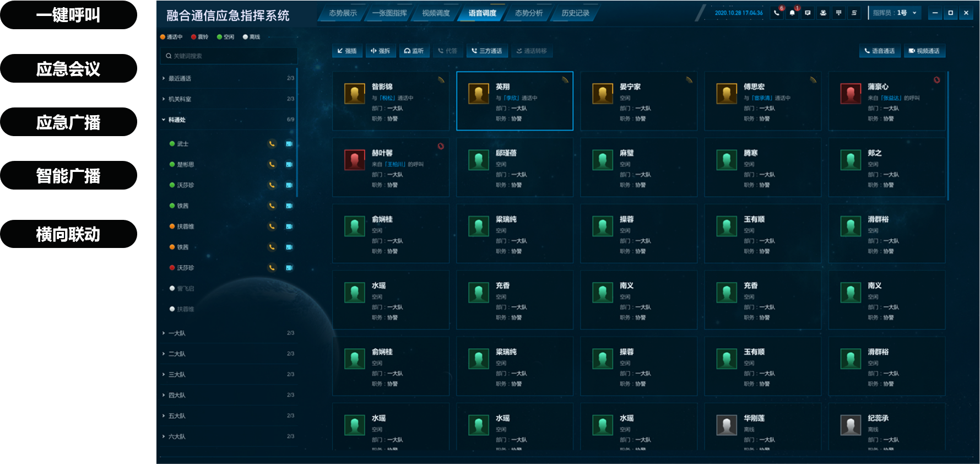Screen dimensions: 980x464
Task: Open the 指挥员 1号 dropdown
Action: (x=895, y=13)
